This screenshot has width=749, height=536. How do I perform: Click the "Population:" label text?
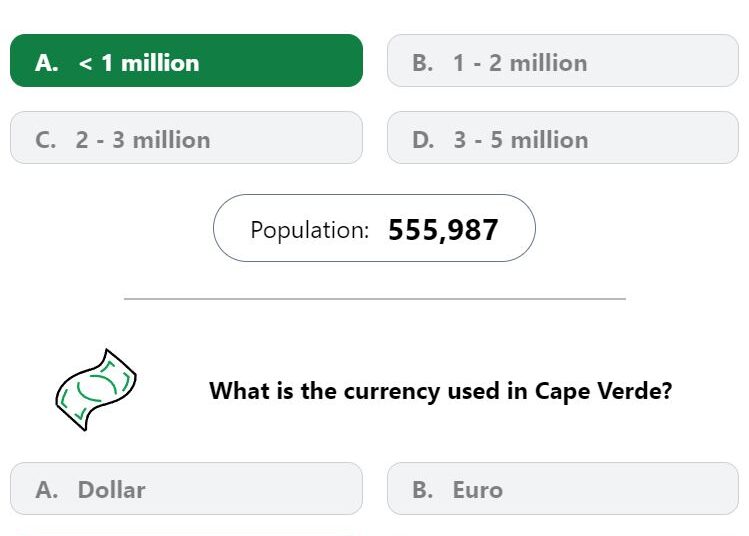click(x=309, y=230)
